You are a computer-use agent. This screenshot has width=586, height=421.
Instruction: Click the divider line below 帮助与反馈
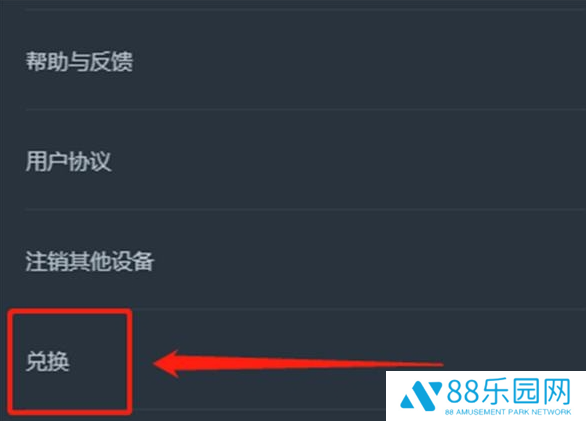click(x=305, y=109)
